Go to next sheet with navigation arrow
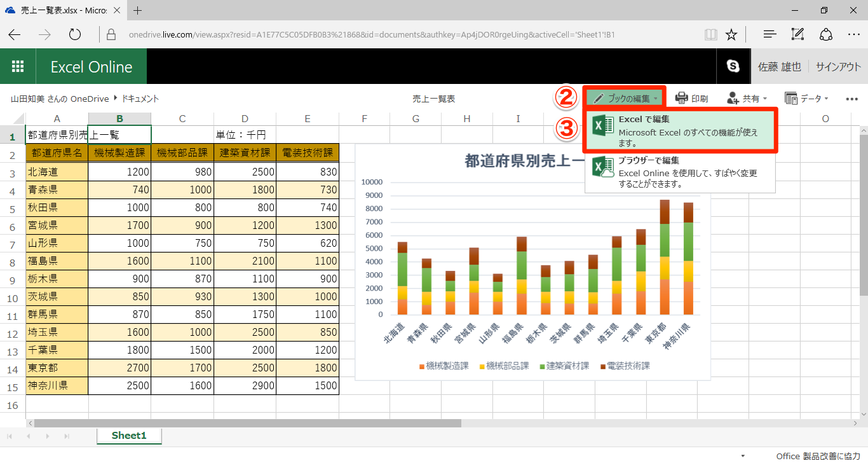 [48, 436]
